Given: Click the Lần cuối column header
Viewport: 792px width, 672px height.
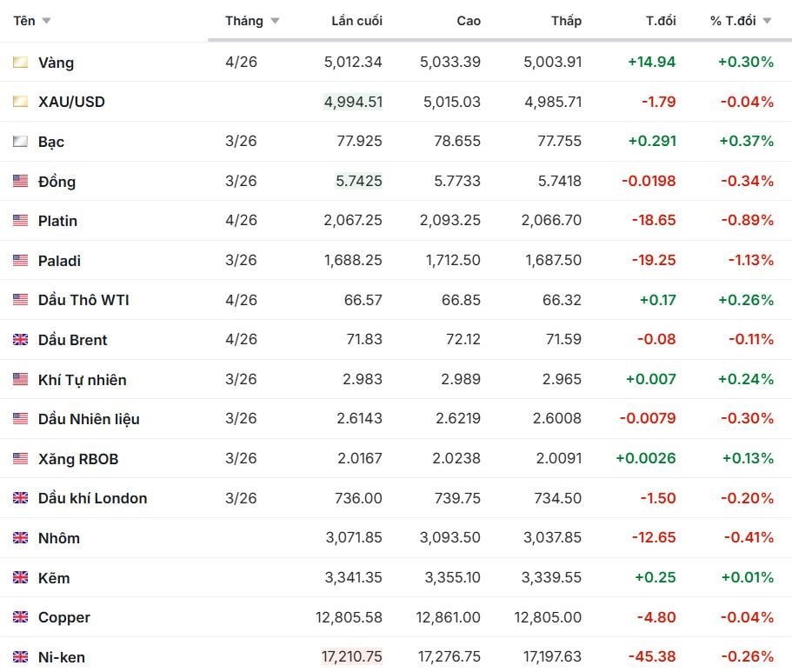Looking at the screenshot, I should [356, 21].
